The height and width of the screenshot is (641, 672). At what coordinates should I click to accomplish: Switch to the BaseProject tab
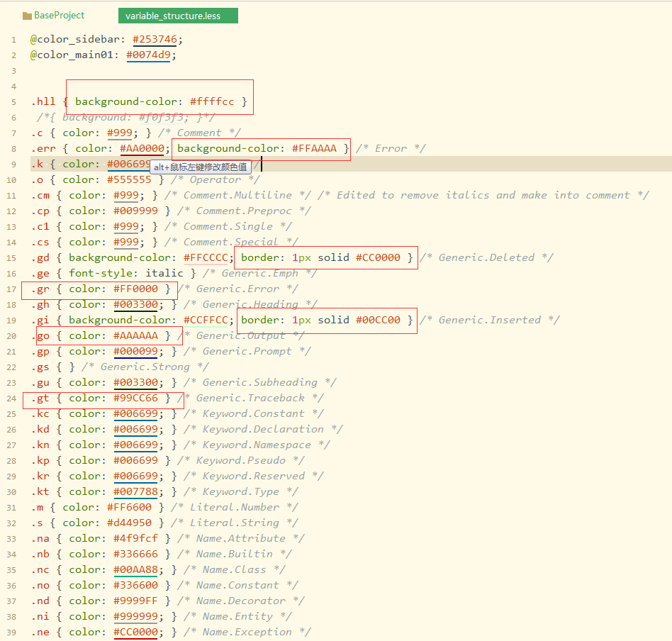click(59, 16)
